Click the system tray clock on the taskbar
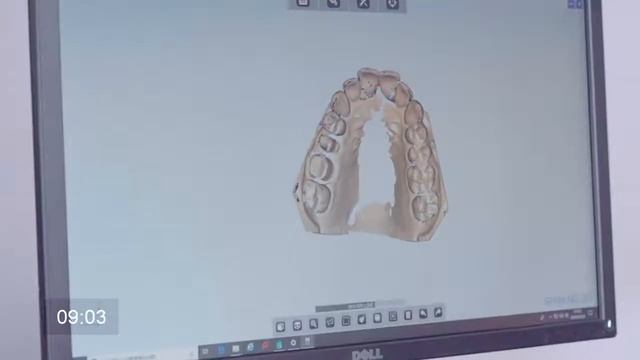640x360 pixels. (578, 314)
